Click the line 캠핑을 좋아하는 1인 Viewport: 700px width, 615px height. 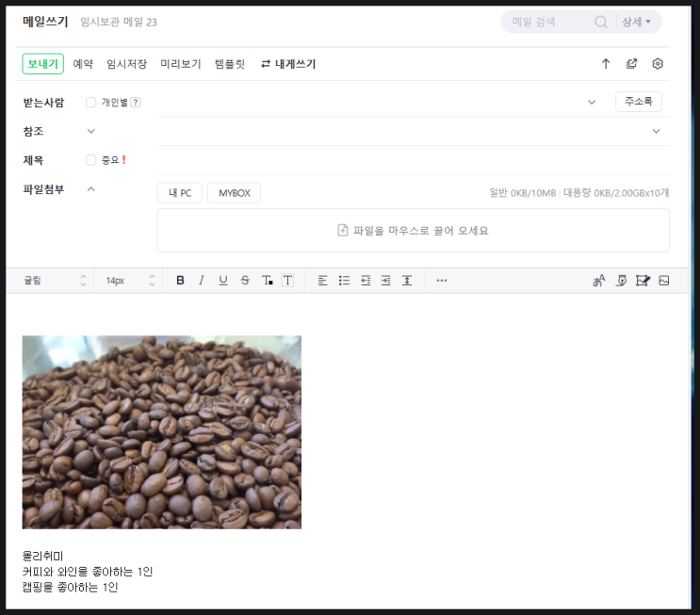pyautogui.click(x=70, y=587)
